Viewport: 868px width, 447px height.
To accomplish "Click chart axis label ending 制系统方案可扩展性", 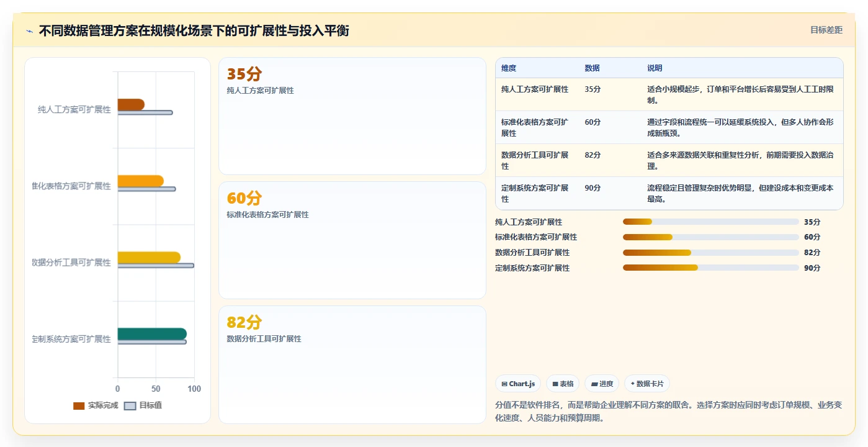I will click(x=71, y=339).
